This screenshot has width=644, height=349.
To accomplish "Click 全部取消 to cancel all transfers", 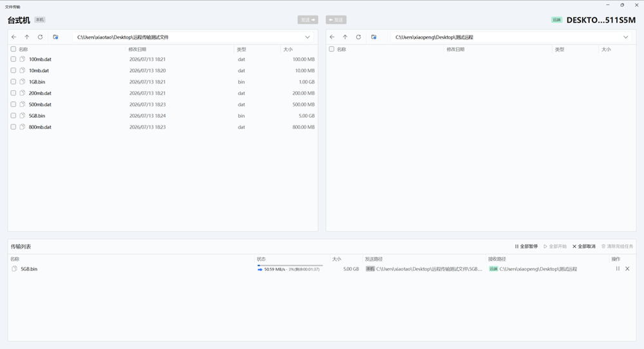I will click(583, 247).
